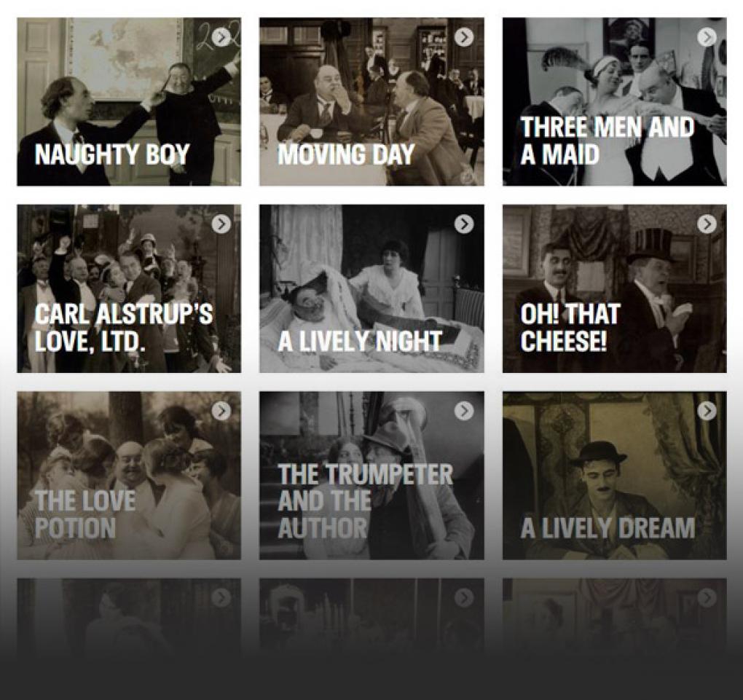Click the arrow icon on Carl Alstrup's Love, Ltd.

pyautogui.click(x=221, y=224)
